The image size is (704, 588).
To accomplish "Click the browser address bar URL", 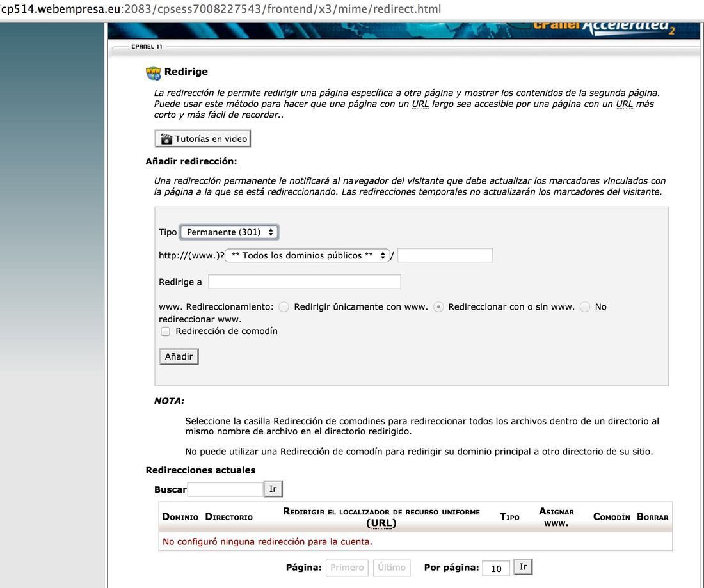I will [x=220, y=9].
